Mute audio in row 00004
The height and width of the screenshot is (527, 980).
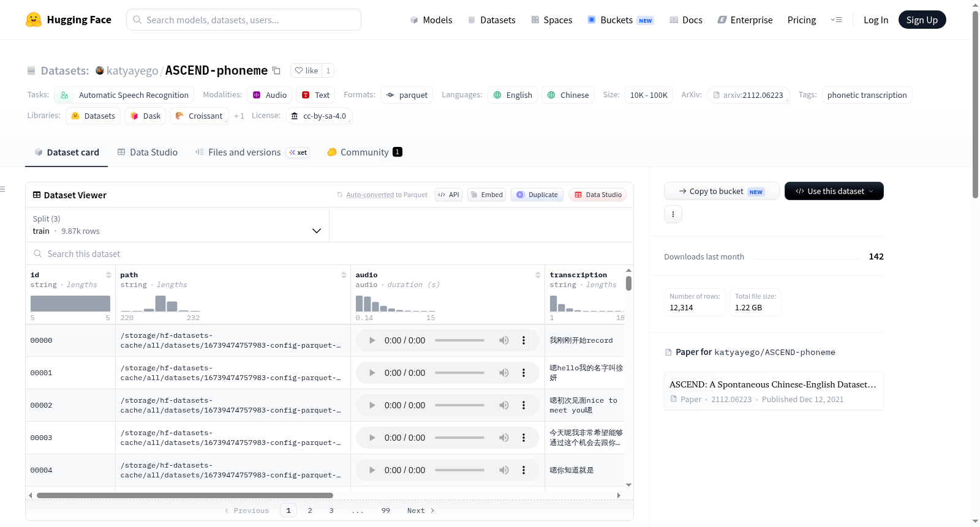tap(503, 470)
